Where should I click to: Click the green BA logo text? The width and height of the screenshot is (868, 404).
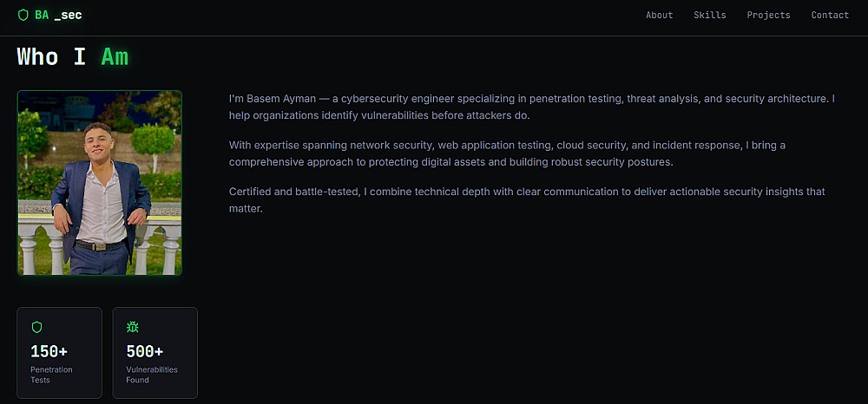pyautogui.click(x=42, y=15)
